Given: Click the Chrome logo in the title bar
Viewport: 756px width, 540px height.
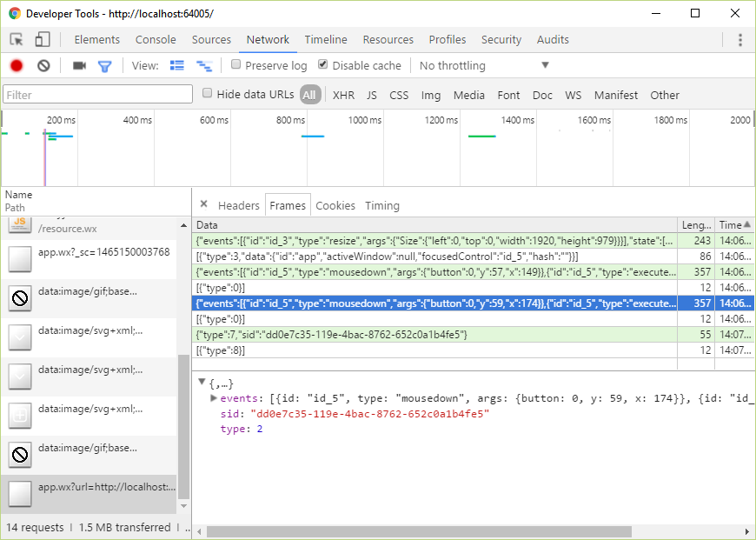Looking at the screenshot, I should click(15, 14).
